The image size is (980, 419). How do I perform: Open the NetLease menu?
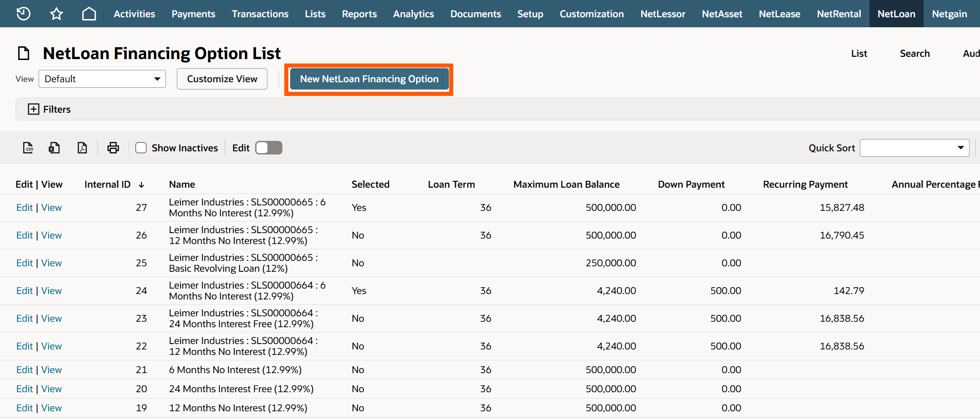[779, 14]
